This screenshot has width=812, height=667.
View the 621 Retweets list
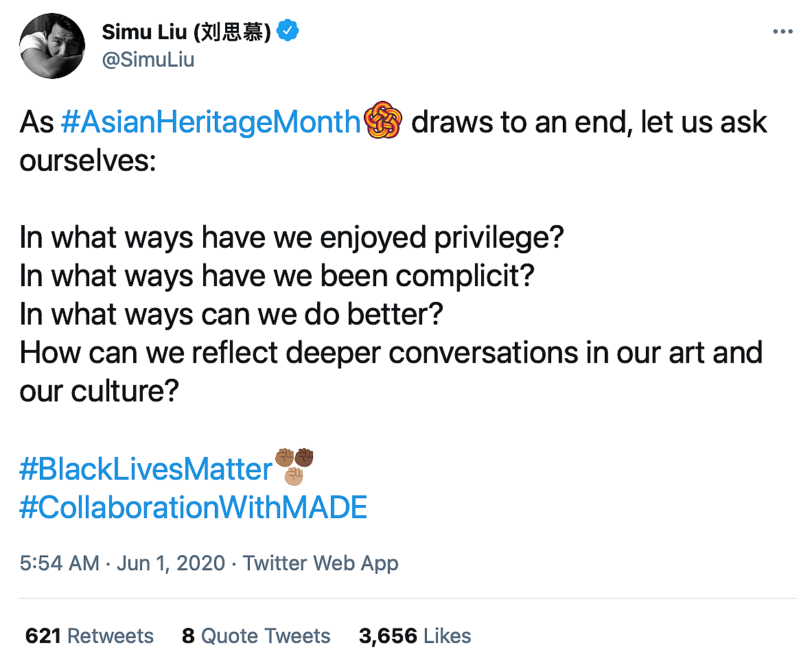[x=89, y=636]
